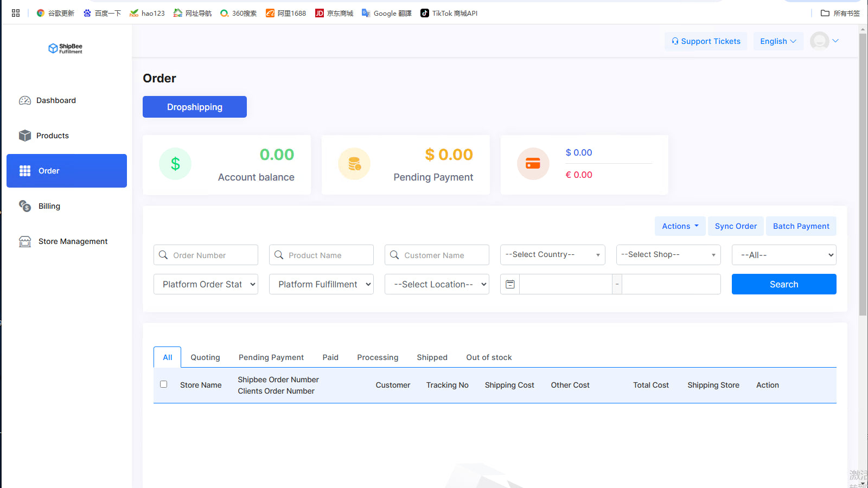Open the Baidu bookmark
This screenshot has height=488, width=868.
point(102,13)
